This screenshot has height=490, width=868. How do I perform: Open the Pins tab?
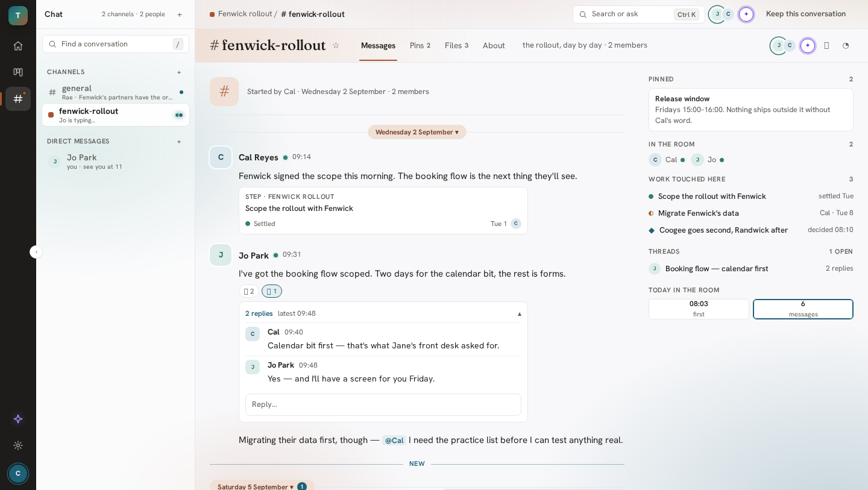pos(420,46)
